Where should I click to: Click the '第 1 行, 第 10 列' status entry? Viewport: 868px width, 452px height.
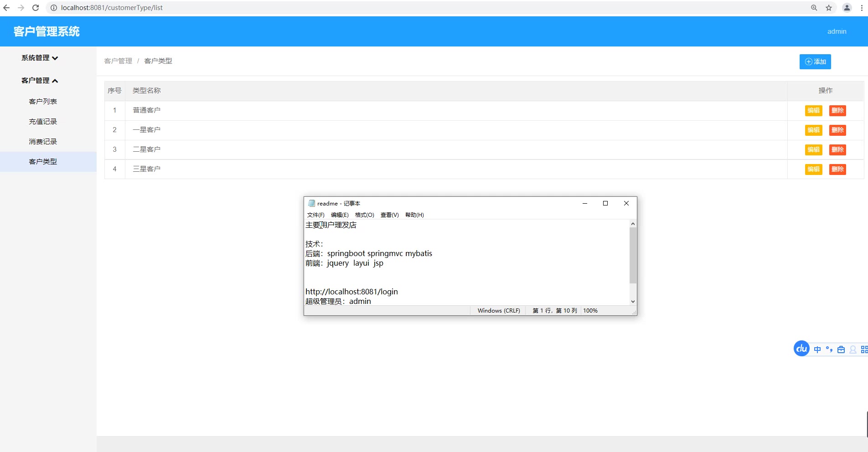coord(555,311)
